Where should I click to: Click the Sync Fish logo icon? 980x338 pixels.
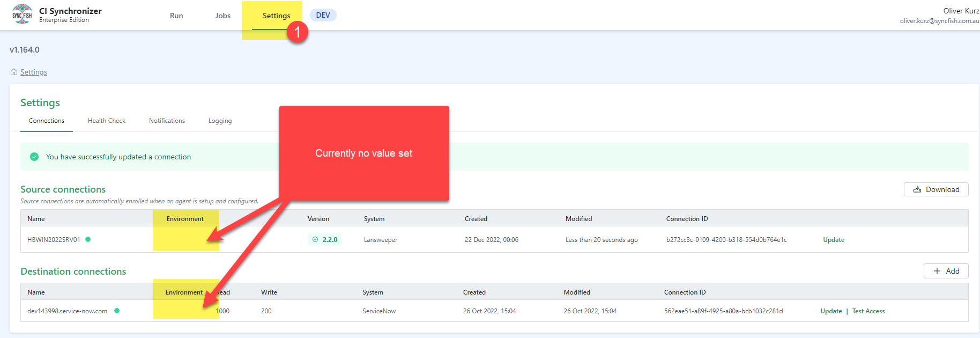point(22,14)
